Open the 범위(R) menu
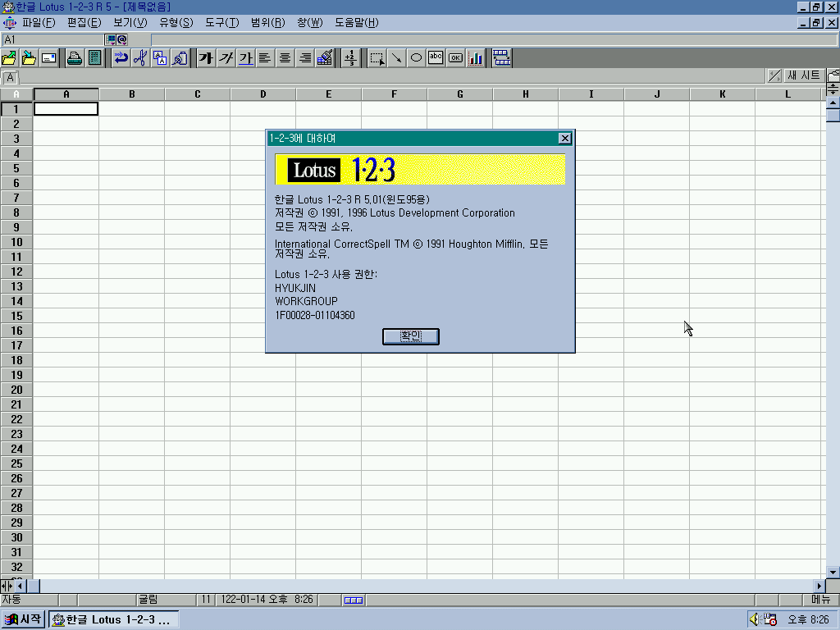The height and width of the screenshot is (630, 840). tap(268, 22)
